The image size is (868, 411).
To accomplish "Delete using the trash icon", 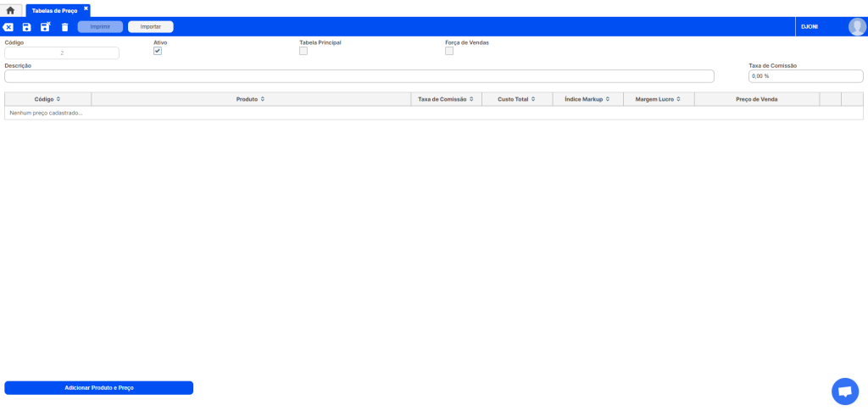I will [64, 27].
